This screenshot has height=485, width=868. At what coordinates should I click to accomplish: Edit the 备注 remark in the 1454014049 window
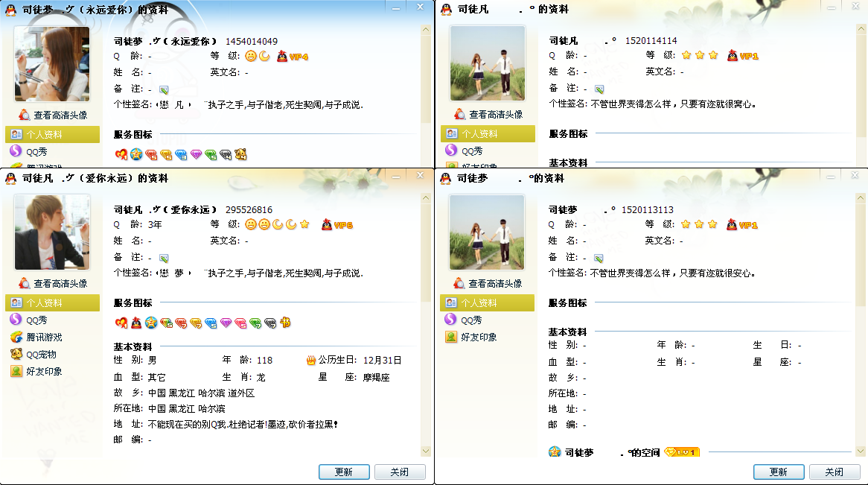point(164,90)
